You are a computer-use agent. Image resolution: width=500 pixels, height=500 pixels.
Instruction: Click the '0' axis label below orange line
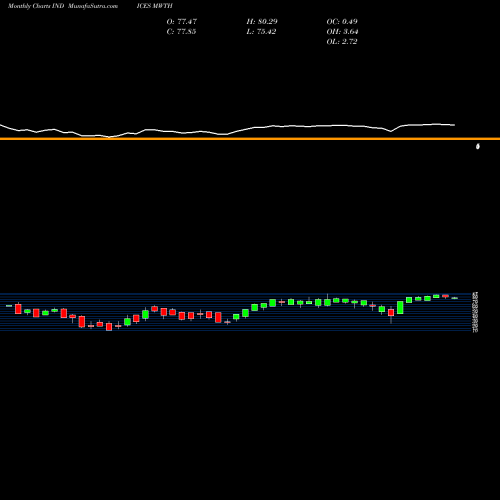[x=478, y=146]
